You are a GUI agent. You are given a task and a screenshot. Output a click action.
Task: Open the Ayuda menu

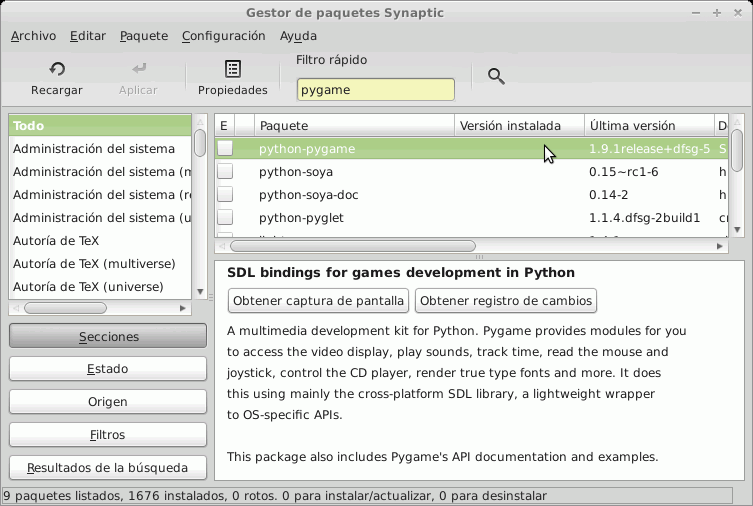[298, 36]
